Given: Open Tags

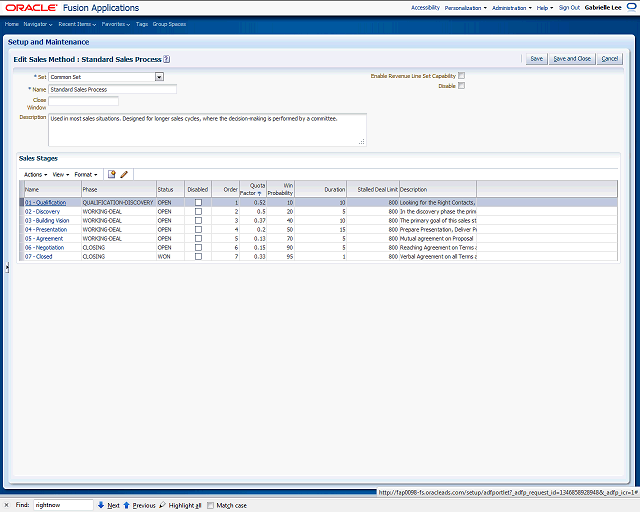Looking at the screenshot, I should tap(142, 24).
